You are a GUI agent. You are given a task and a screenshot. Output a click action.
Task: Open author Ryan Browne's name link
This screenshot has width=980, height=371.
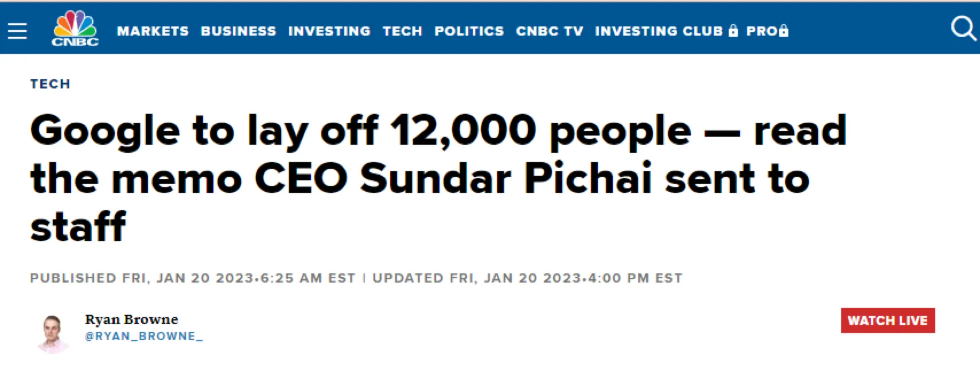(131, 319)
